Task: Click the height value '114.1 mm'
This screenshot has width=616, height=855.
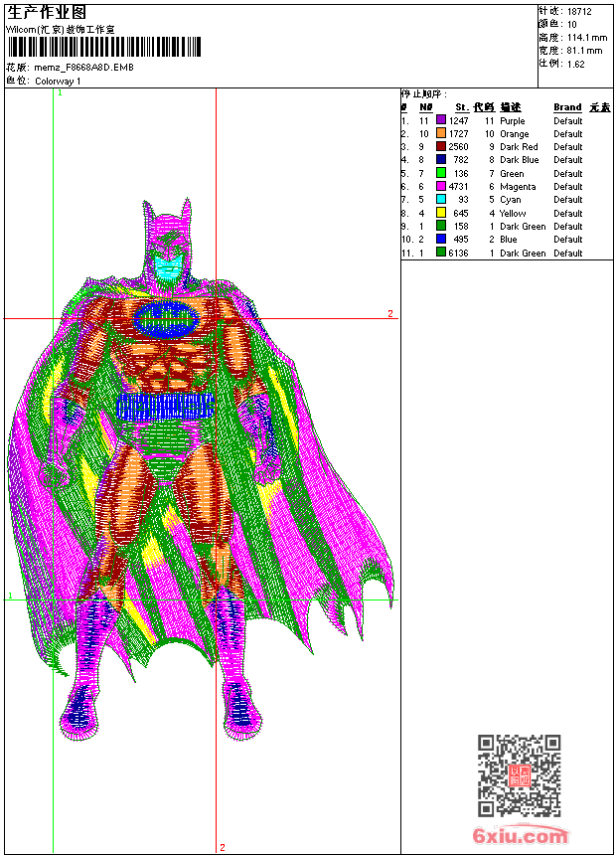Action: 587,38
